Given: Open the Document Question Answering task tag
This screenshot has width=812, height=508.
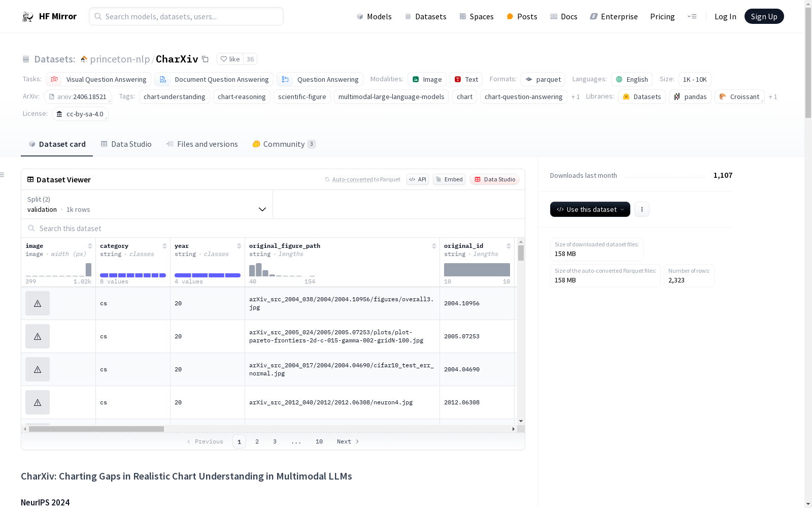Looking at the screenshot, I should 214,79.
